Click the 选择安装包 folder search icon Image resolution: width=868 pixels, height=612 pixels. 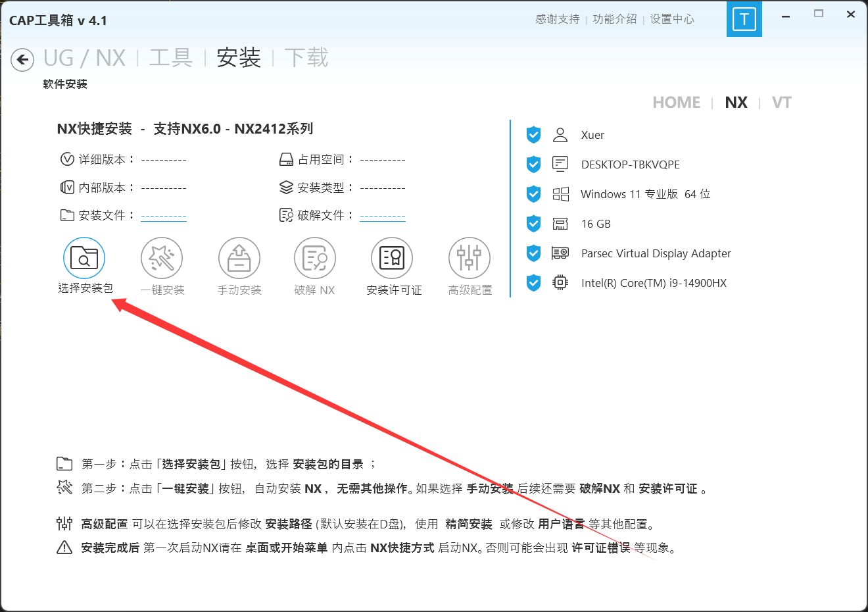click(x=84, y=258)
